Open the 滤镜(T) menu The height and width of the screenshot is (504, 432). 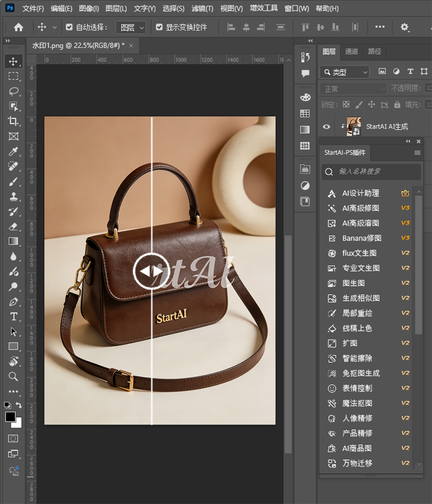(202, 8)
